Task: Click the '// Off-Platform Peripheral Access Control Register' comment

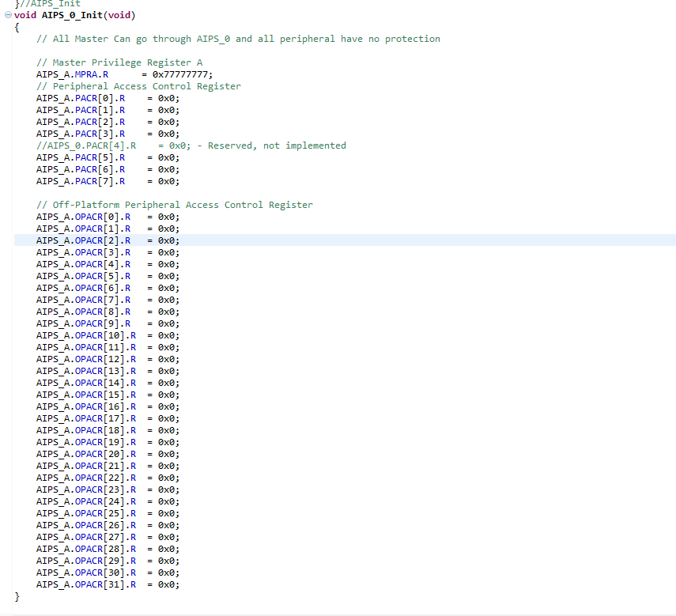Action: (x=175, y=205)
